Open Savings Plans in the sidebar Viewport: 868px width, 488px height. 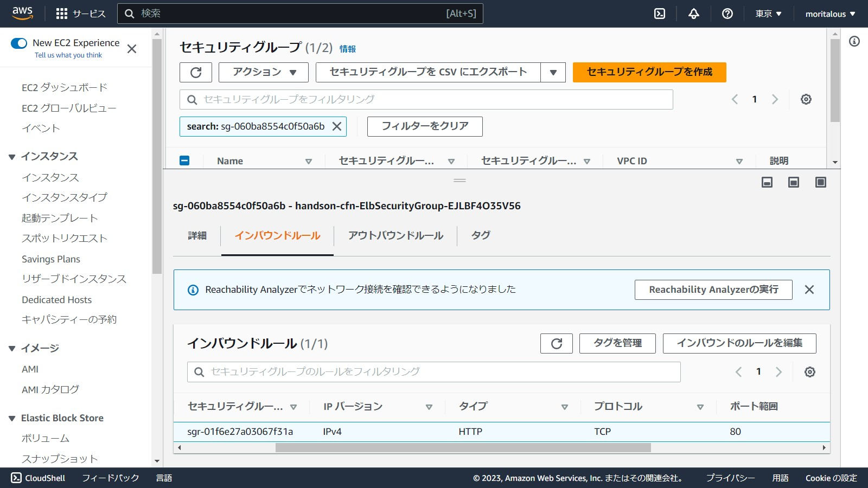click(x=51, y=259)
